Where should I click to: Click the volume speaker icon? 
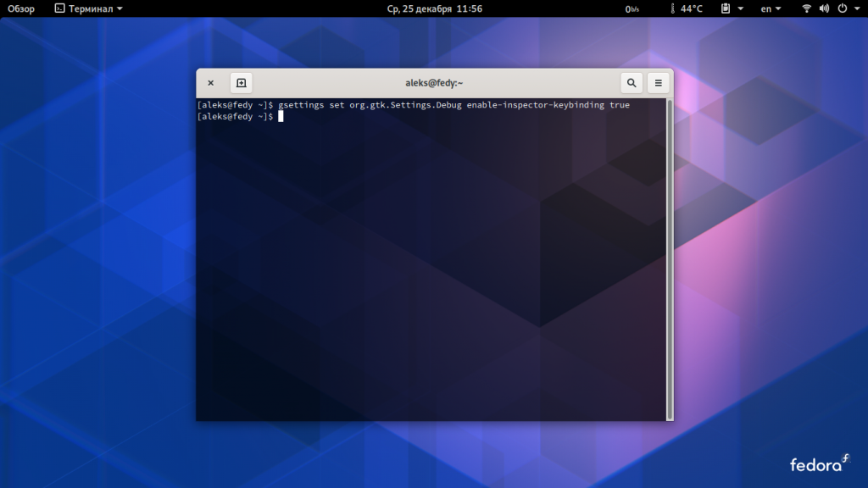[x=824, y=8]
